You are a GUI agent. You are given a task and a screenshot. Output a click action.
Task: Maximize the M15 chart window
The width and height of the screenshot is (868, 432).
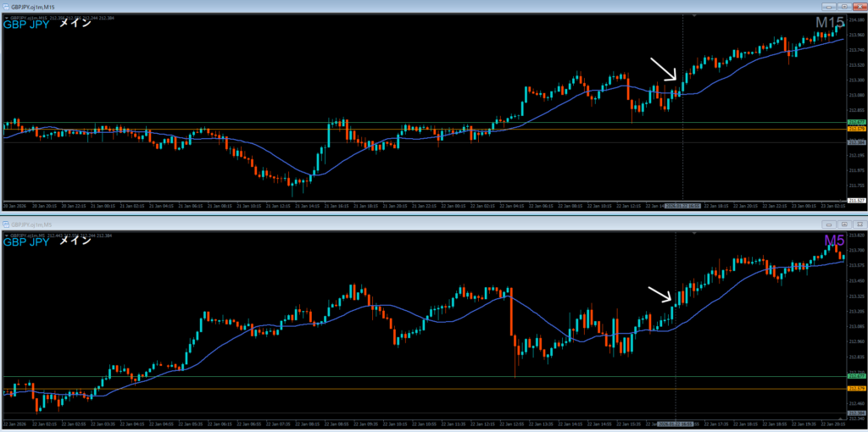pyautogui.click(x=843, y=7)
